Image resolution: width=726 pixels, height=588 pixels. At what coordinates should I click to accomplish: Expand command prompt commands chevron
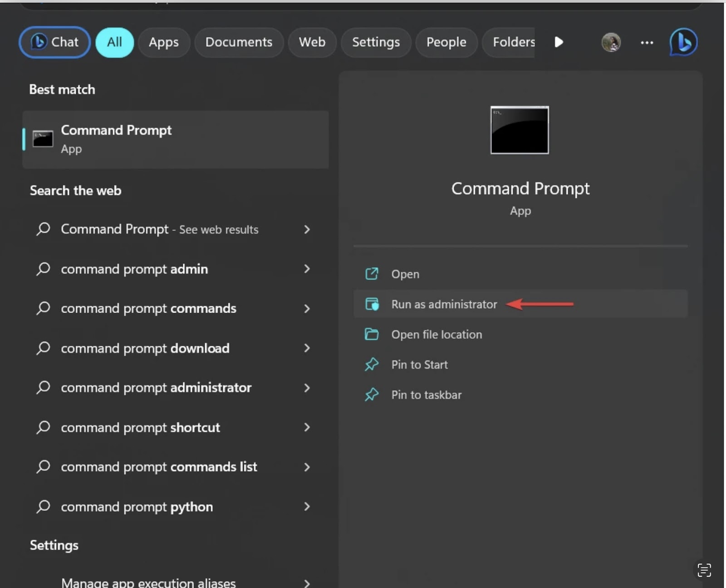307,309
